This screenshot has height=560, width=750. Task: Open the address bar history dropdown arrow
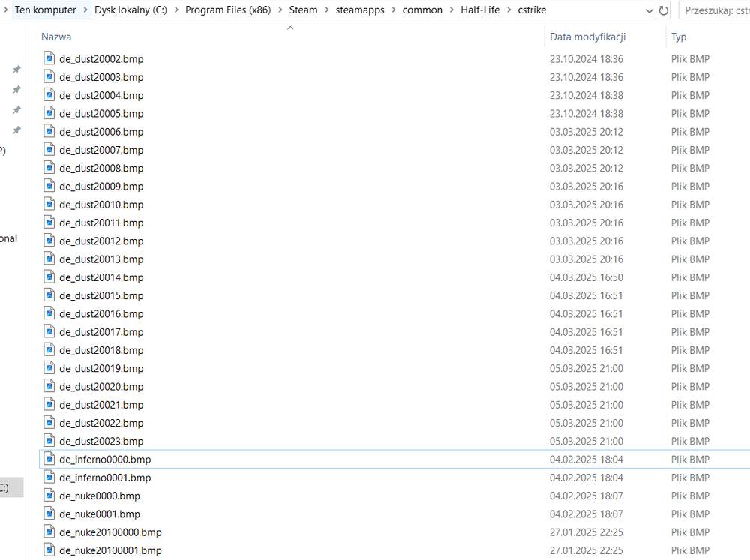(x=647, y=10)
